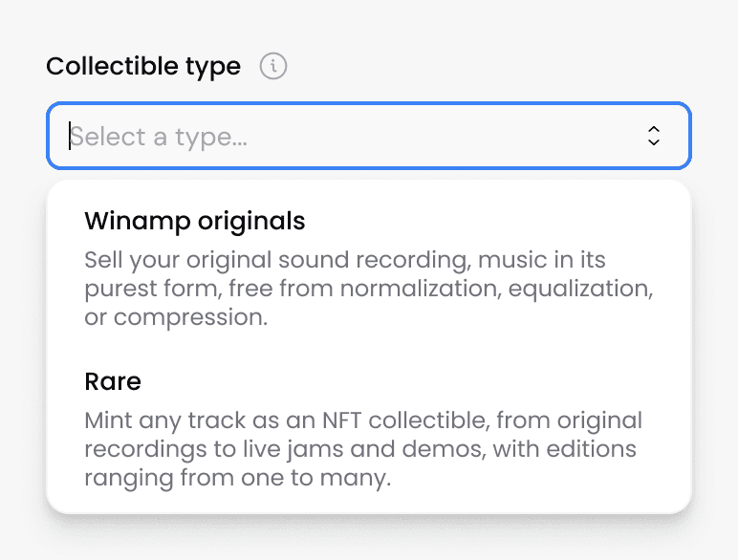Screen dimensions: 738x560
Task: Click the up-down chevron in the type selector
Action: 654,136
